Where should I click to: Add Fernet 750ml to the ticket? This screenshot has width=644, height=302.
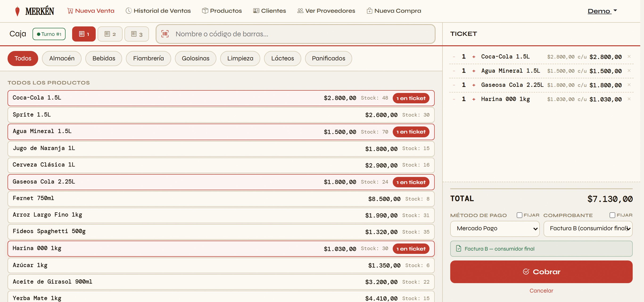(x=221, y=199)
